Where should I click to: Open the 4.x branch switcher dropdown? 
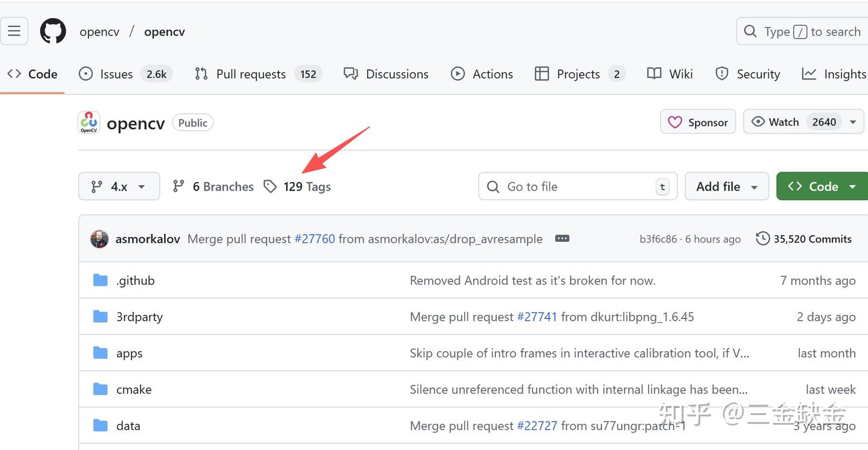[119, 186]
